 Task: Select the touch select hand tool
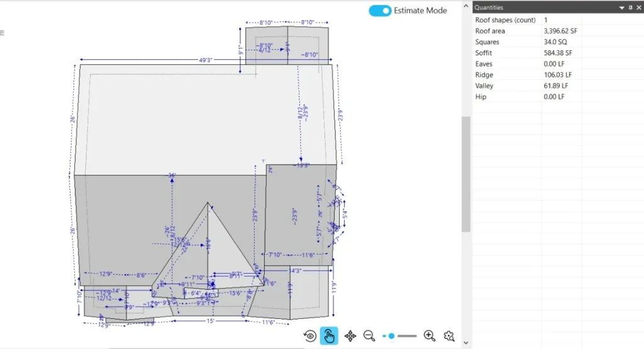point(329,336)
